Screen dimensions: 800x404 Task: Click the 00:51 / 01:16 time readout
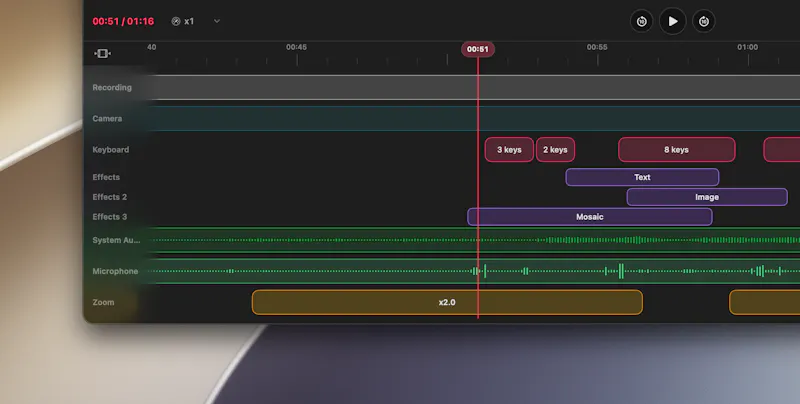[x=123, y=21]
